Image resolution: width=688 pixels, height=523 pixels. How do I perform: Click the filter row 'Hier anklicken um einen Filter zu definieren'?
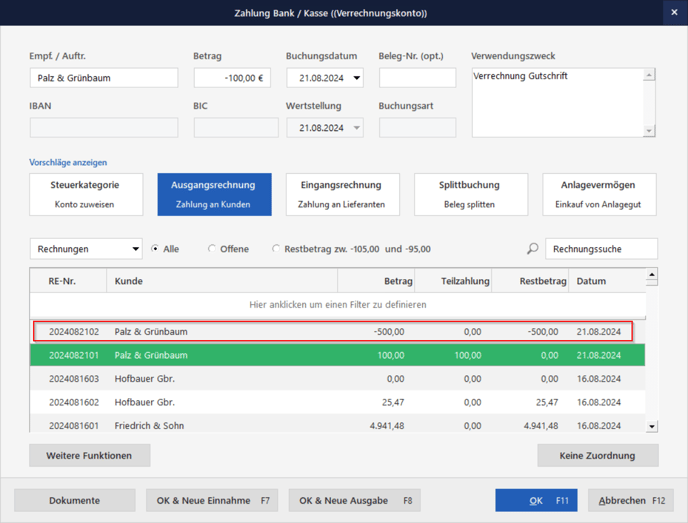coord(338,304)
